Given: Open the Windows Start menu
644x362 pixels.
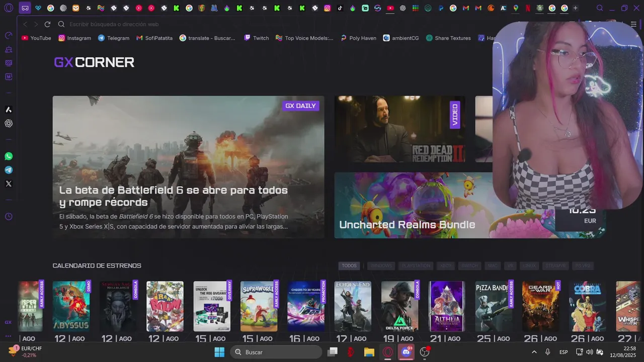Looking at the screenshot, I should pyautogui.click(x=220, y=352).
